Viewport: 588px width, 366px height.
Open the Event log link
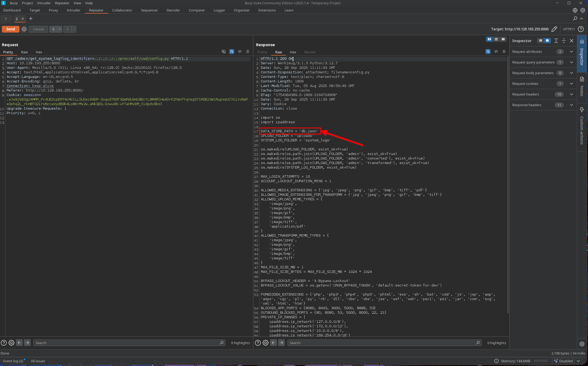[13, 361]
